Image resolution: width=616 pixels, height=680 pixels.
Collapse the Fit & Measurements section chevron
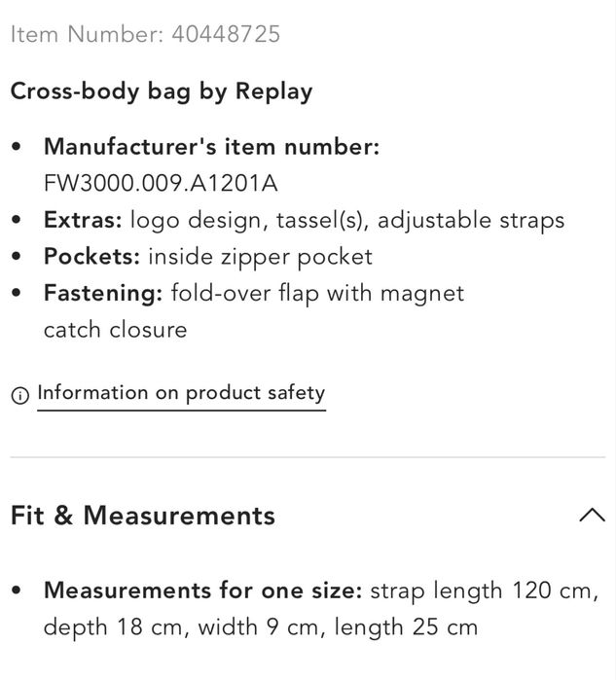pos(591,515)
